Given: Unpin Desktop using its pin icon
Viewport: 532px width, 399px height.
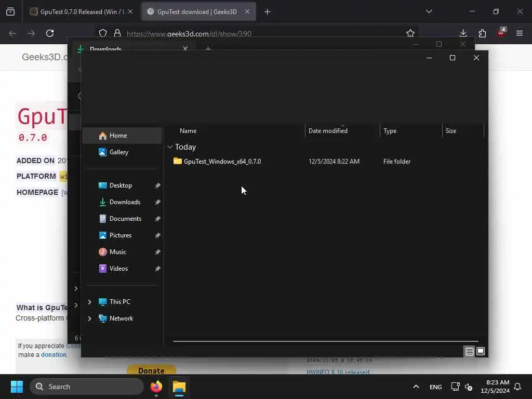Looking at the screenshot, I should [157, 185].
